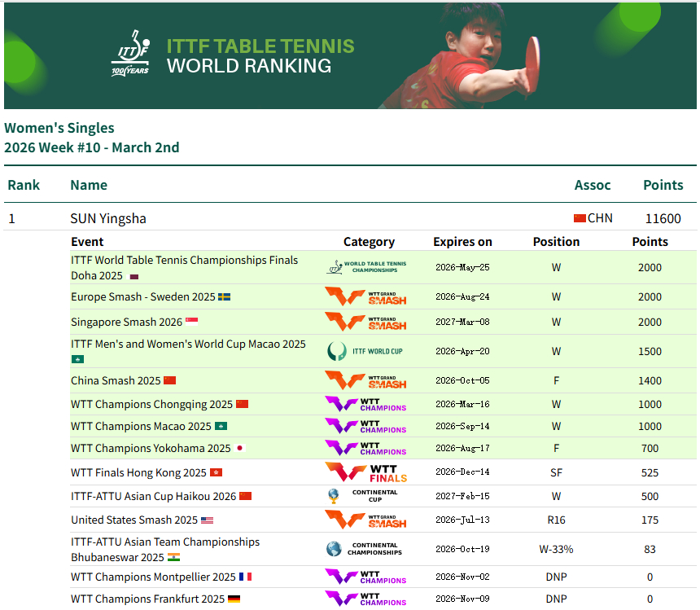Click the WTT Finals category logo
Screen dimensions: 700x610
[366, 472]
